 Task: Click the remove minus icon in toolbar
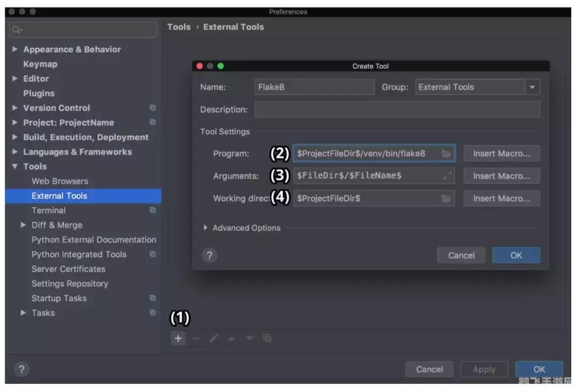coord(196,338)
